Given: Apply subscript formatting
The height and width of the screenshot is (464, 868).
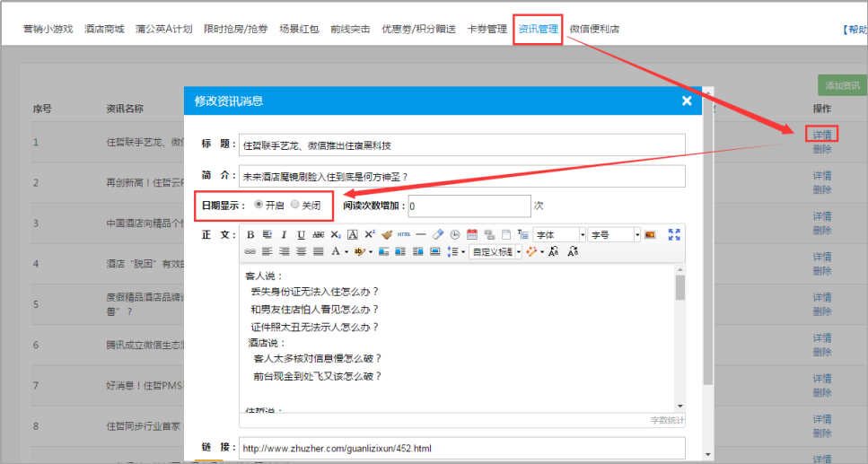Looking at the screenshot, I should point(336,235).
